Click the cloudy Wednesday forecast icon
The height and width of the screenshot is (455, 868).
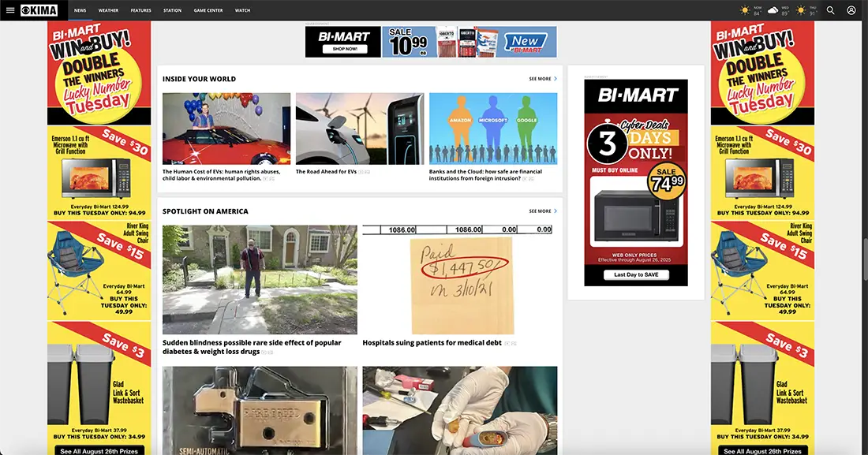773,10
